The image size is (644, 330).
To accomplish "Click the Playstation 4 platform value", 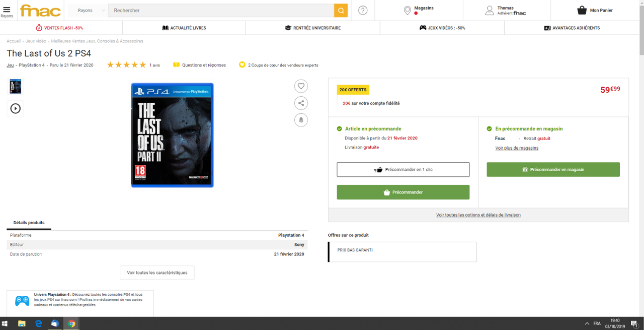I will click(x=291, y=235).
